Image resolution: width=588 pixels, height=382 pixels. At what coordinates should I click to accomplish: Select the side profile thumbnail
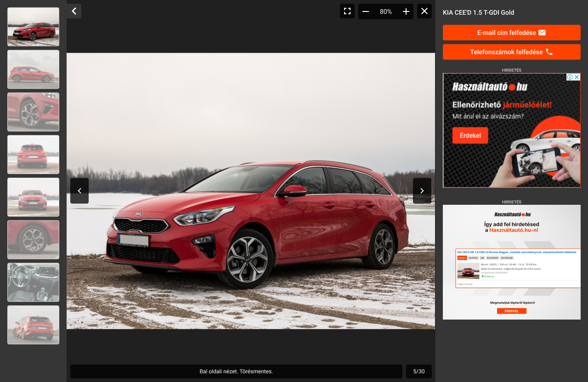[x=33, y=69]
